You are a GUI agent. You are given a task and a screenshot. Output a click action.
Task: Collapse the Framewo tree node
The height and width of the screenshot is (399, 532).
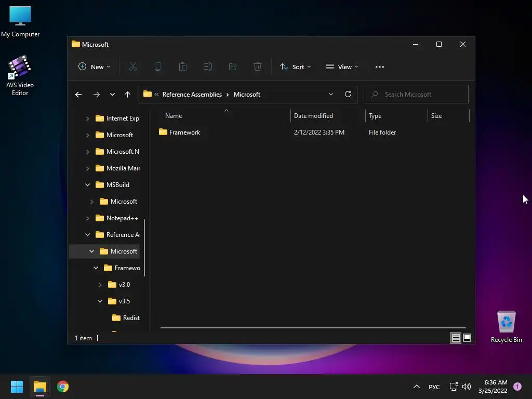click(x=96, y=268)
